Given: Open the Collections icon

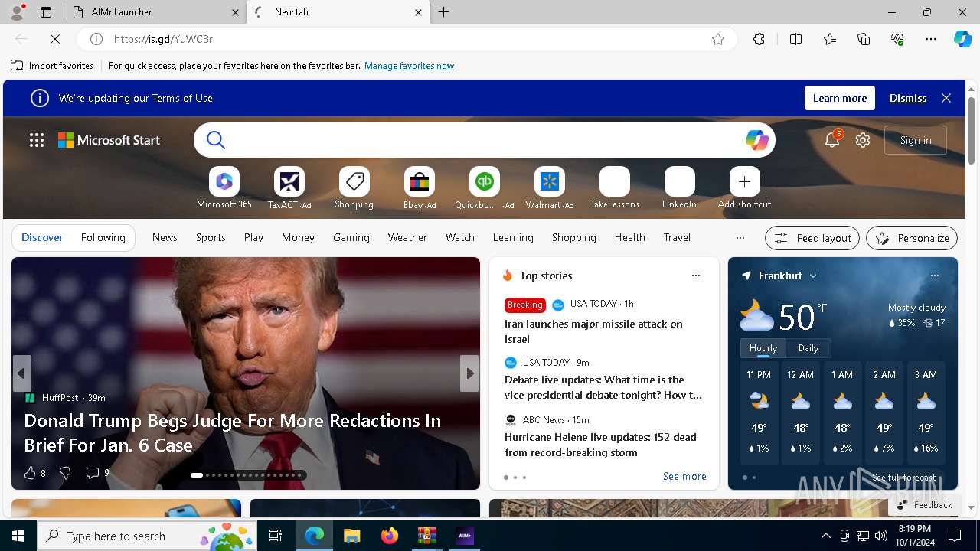Looking at the screenshot, I should [x=864, y=39].
